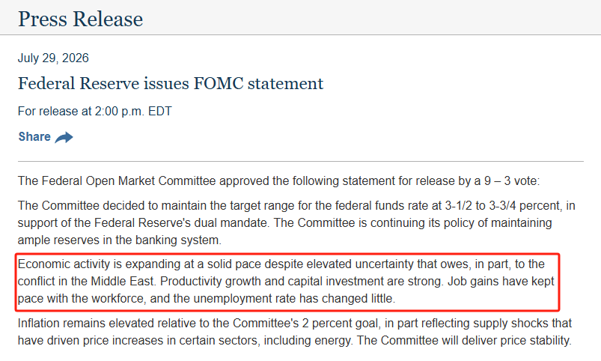This screenshot has height=361, width=601.
Task: Click the July 29, 2026 date
Action: coord(53,58)
